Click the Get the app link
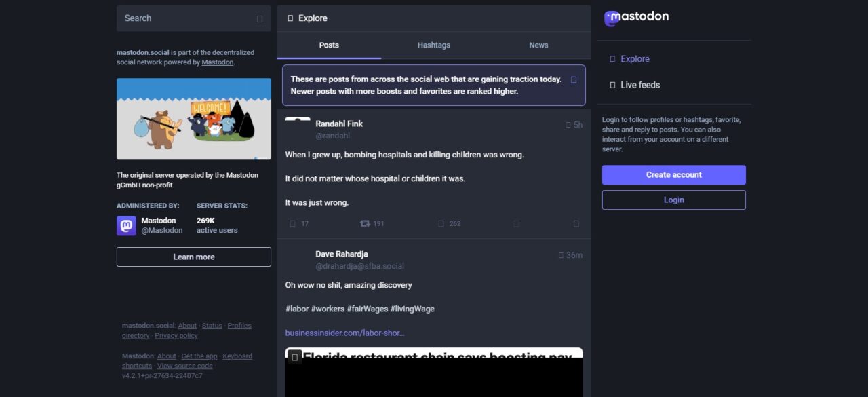 pyautogui.click(x=199, y=356)
